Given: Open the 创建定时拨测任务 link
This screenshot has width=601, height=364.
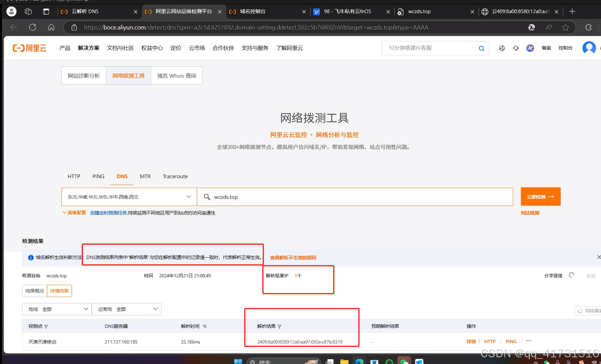Looking at the screenshot, I should pyautogui.click(x=108, y=213).
